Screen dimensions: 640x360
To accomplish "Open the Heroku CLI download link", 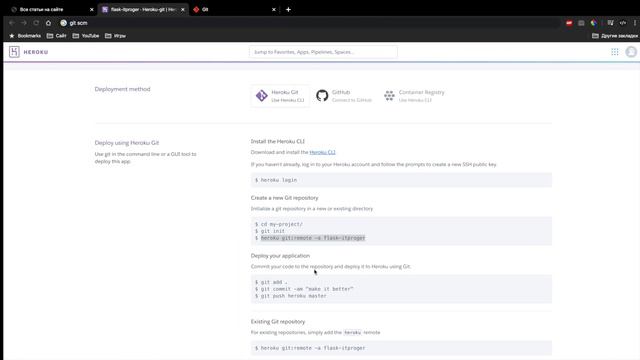I will pos(322,152).
